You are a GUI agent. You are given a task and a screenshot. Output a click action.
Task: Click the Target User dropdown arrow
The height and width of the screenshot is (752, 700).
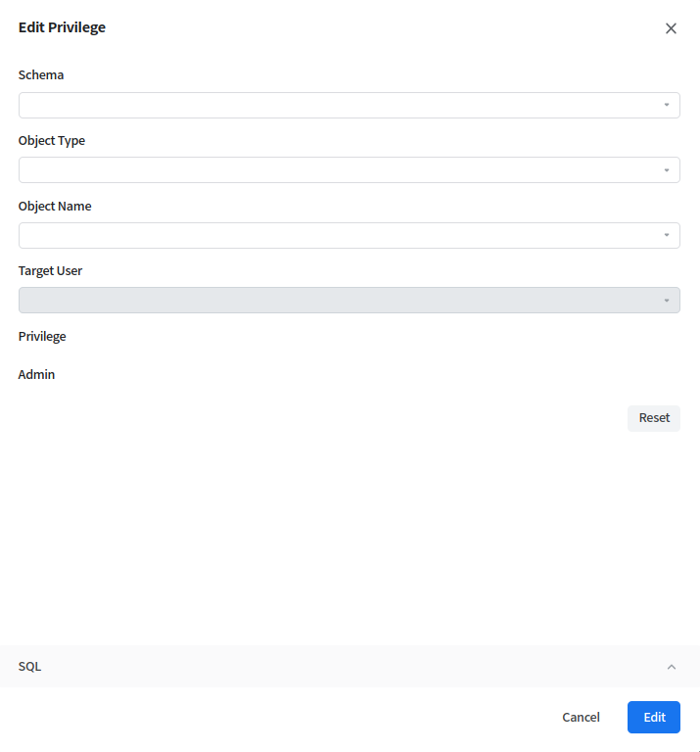pyautogui.click(x=666, y=301)
